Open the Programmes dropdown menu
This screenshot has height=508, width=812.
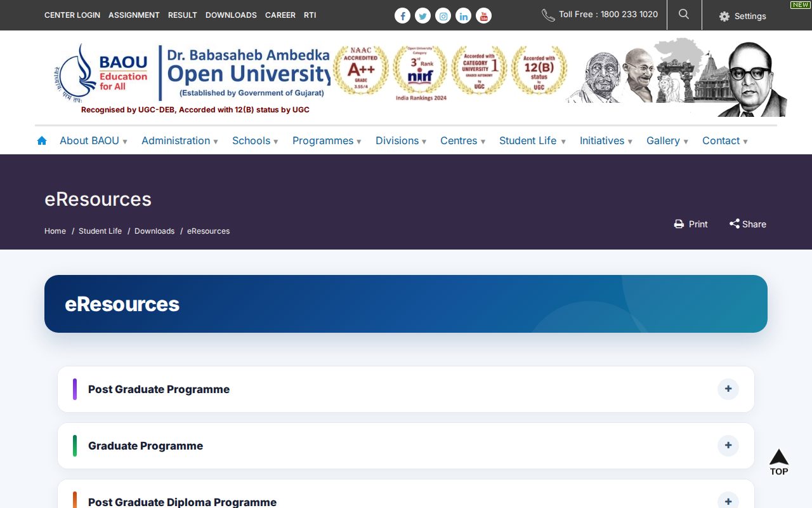click(327, 141)
